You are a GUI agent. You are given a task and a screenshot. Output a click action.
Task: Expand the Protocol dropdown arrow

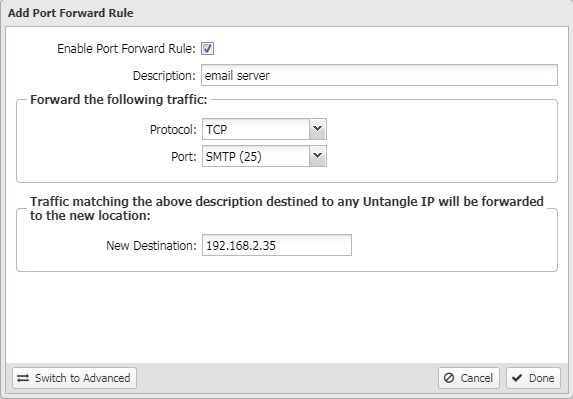[318, 129]
